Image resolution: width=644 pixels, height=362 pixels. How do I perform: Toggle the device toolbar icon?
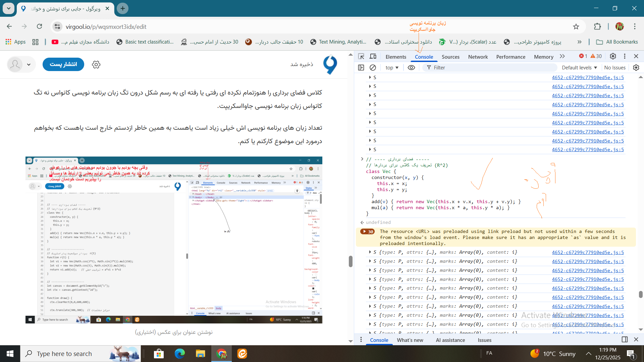373,56
